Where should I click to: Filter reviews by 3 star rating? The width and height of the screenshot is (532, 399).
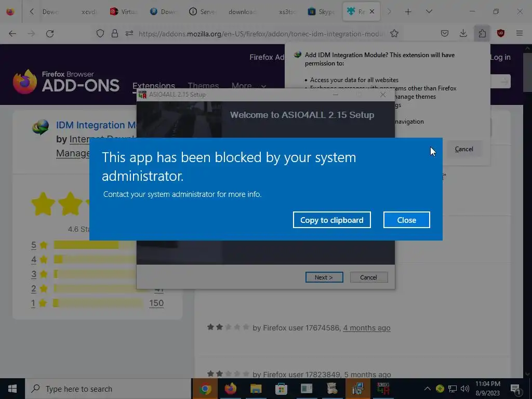(34, 274)
